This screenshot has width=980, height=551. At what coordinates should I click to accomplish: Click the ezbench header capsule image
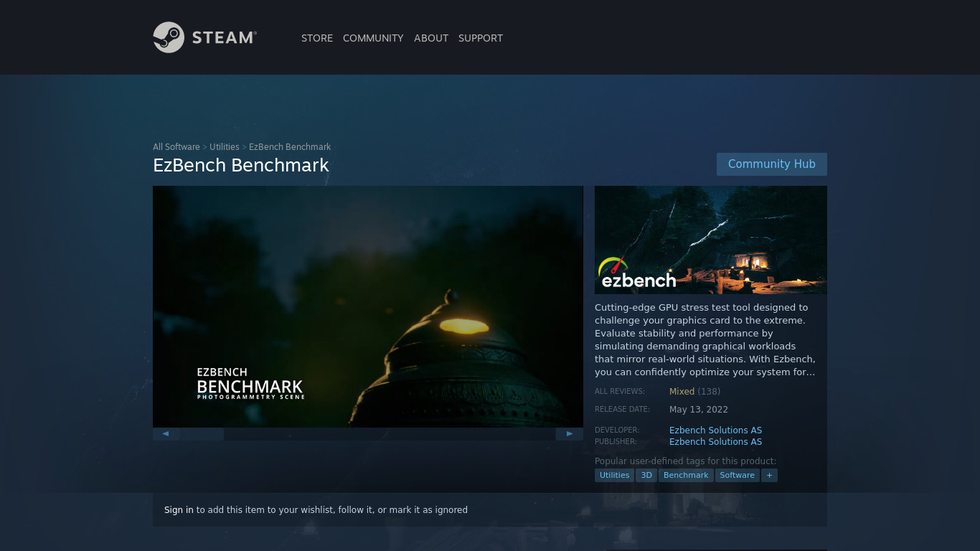(x=711, y=240)
